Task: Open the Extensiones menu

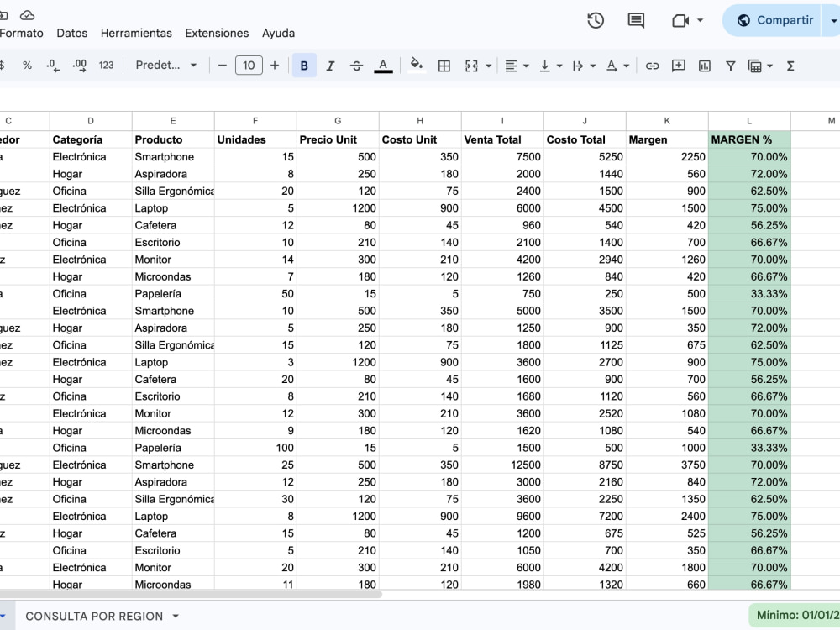Action: [217, 34]
